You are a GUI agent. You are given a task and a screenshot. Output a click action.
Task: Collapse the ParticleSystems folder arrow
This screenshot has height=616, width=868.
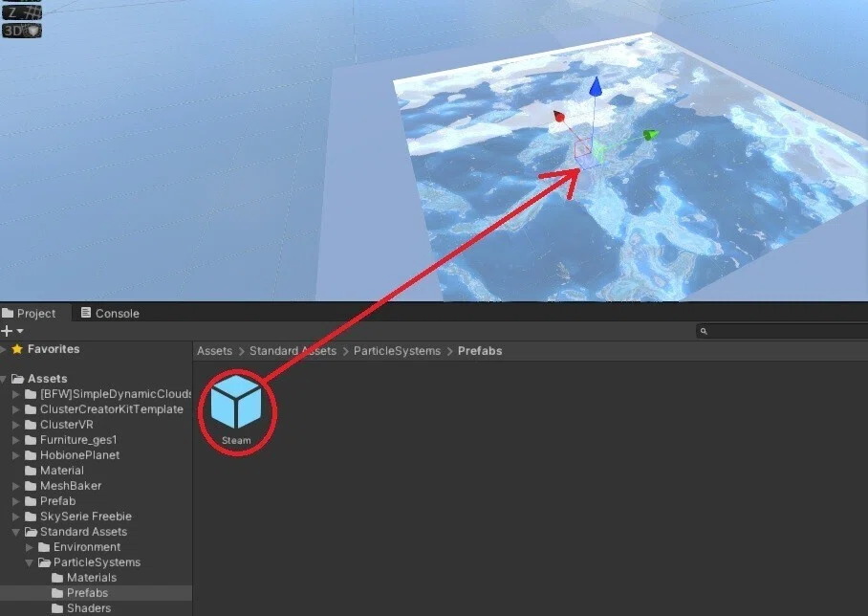tap(30, 562)
